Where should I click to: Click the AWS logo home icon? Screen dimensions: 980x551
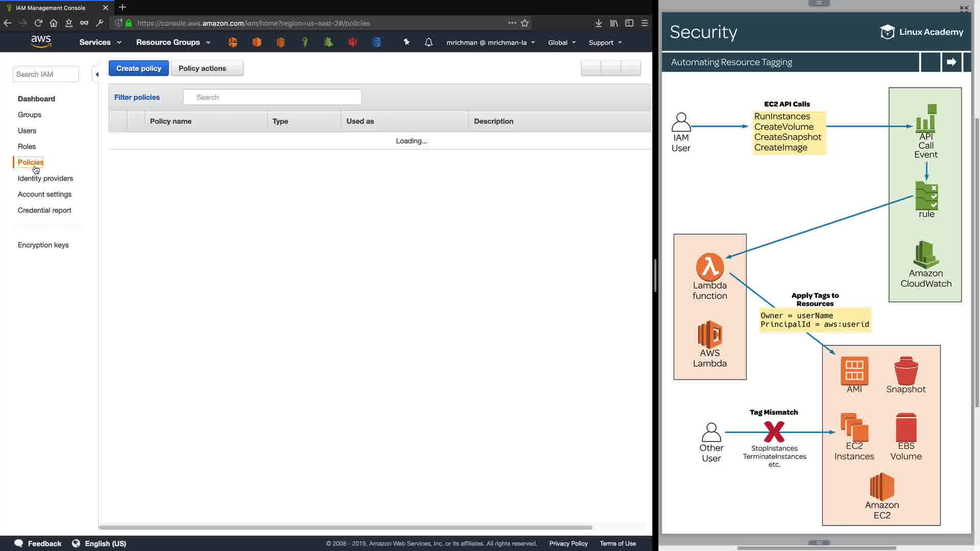point(41,42)
